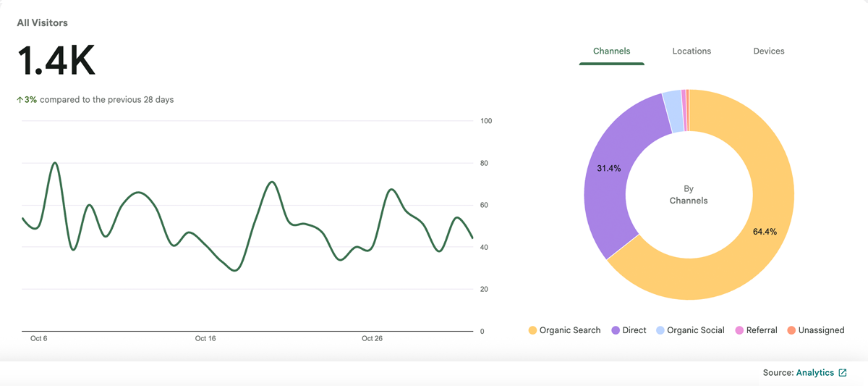Click the 1.4K visitors total
Viewport: 868px width, 386px height.
pyautogui.click(x=56, y=61)
